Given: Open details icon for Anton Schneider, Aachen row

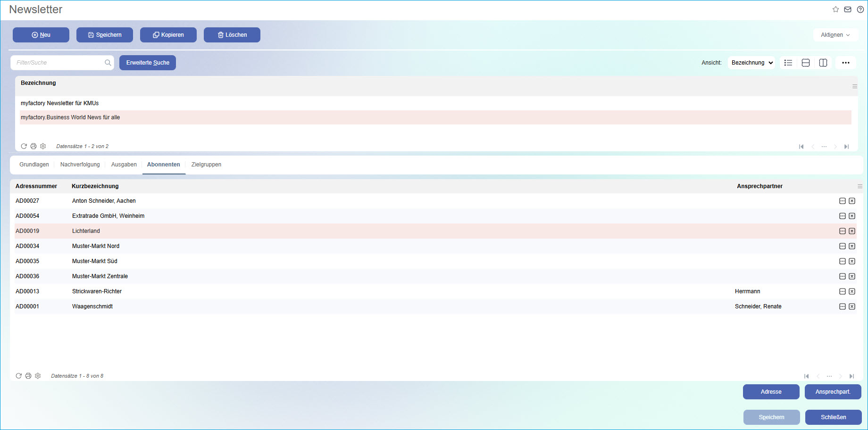Looking at the screenshot, I should click(x=843, y=201).
